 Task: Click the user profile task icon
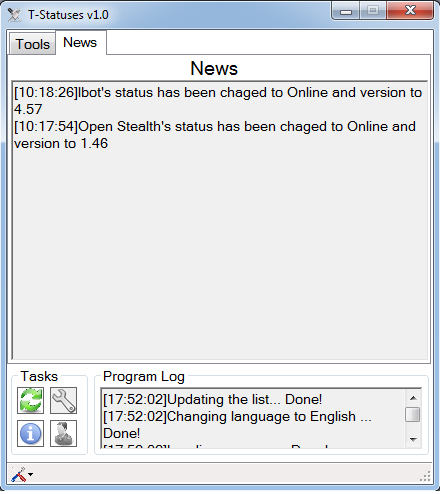(63, 433)
